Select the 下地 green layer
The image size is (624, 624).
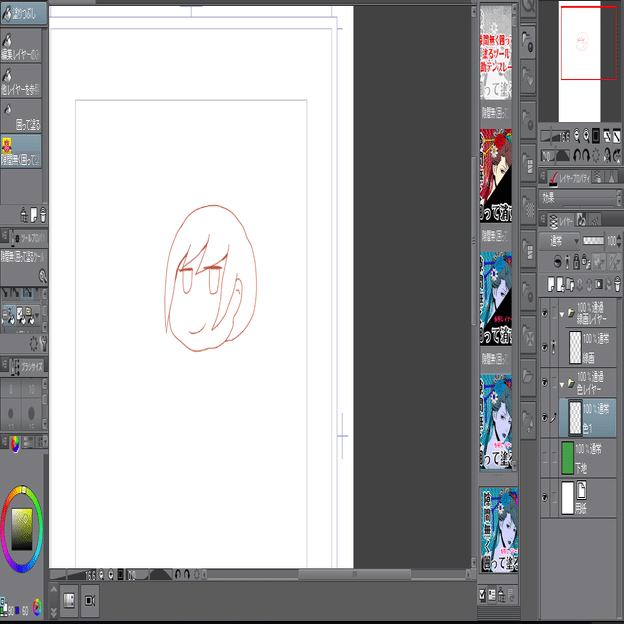point(587,458)
